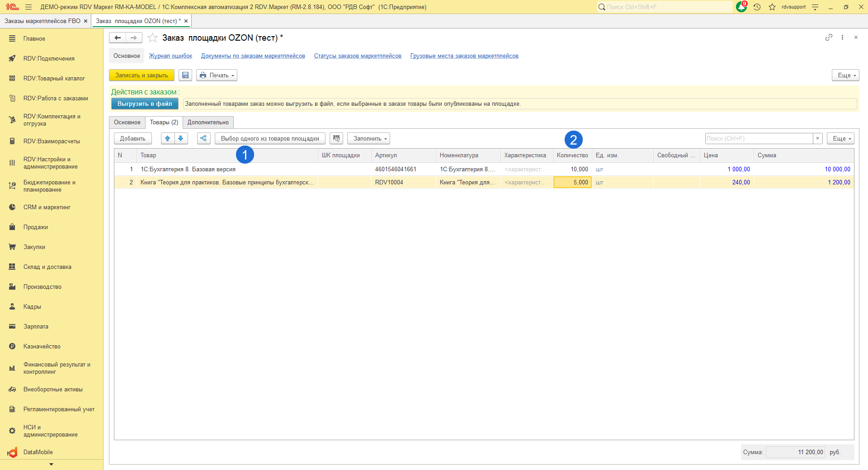This screenshot has width=868, height=470.
Task: Open RDV:Товарный каталог section
Action: (x=54, y=79)
